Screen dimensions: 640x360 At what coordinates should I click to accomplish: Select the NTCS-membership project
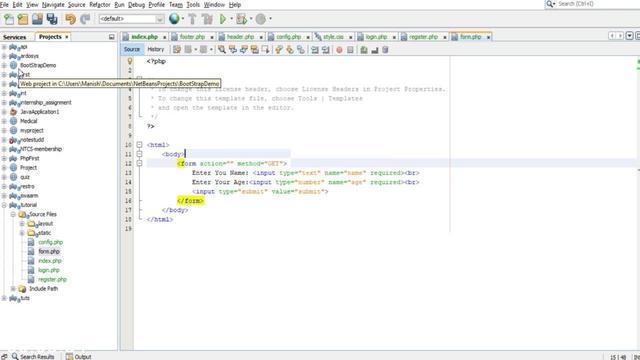tap(41, 149)
